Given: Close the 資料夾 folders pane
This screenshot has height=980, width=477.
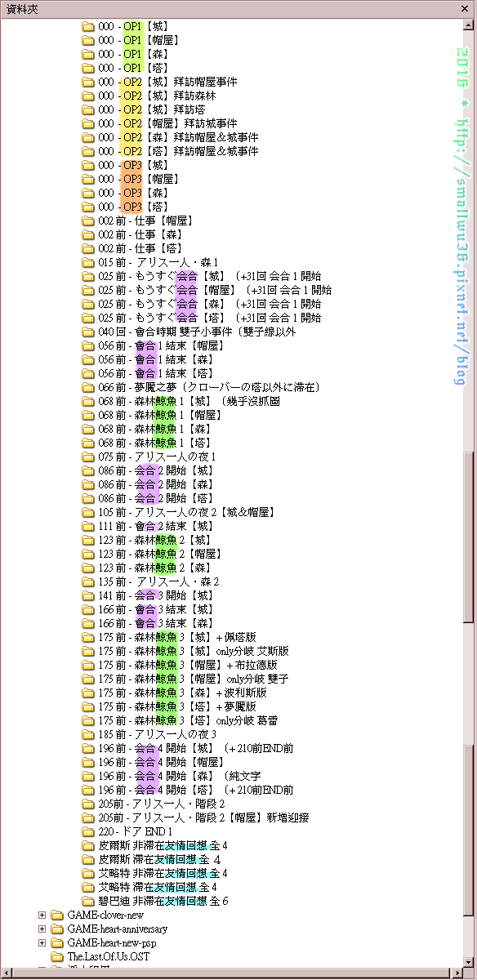Looking at the screenshot, I should (466, 8).
